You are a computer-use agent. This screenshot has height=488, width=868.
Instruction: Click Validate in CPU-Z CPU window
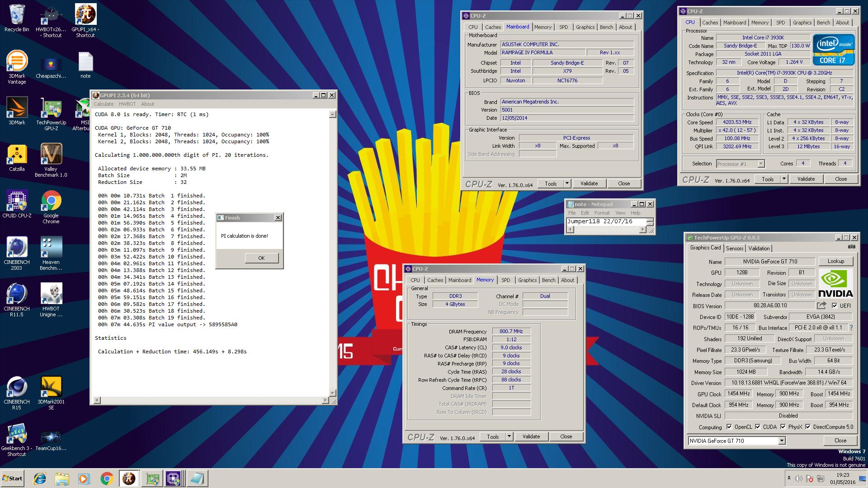pyautogui.click(x=806, y=179)
